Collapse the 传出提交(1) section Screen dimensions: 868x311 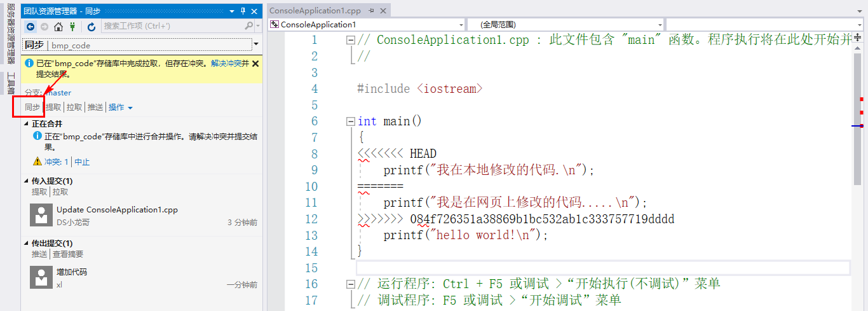[x=27, y=244]
